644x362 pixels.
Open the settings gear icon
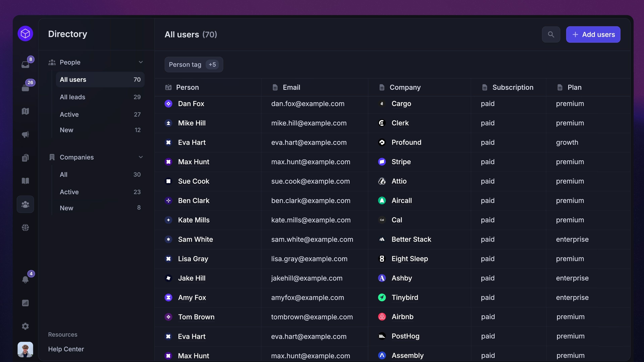25,326
